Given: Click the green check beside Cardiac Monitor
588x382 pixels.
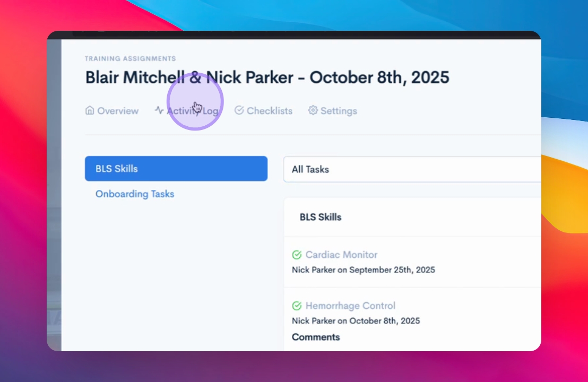Looking at the screenshot, I should click(297, 255).
